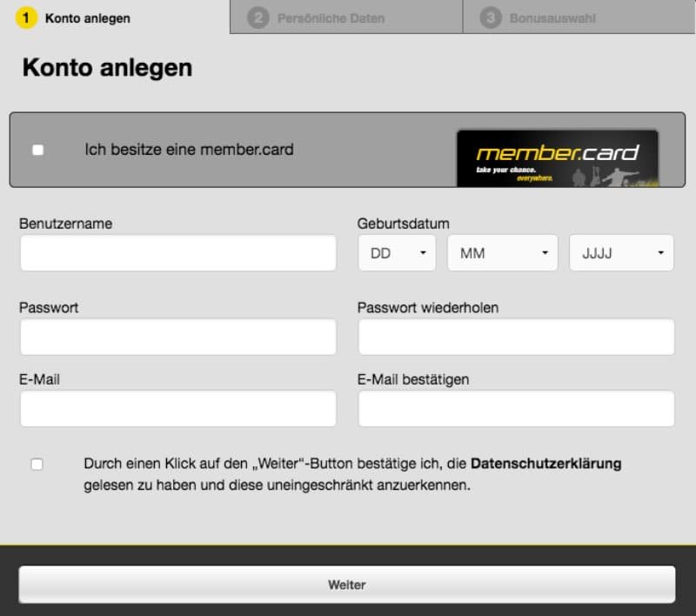The height and width of the screenshot is (616, 696).
Task: Tick the Datenschutzerklärung confirmation checkbox
Action: click(x=37, y=465)
